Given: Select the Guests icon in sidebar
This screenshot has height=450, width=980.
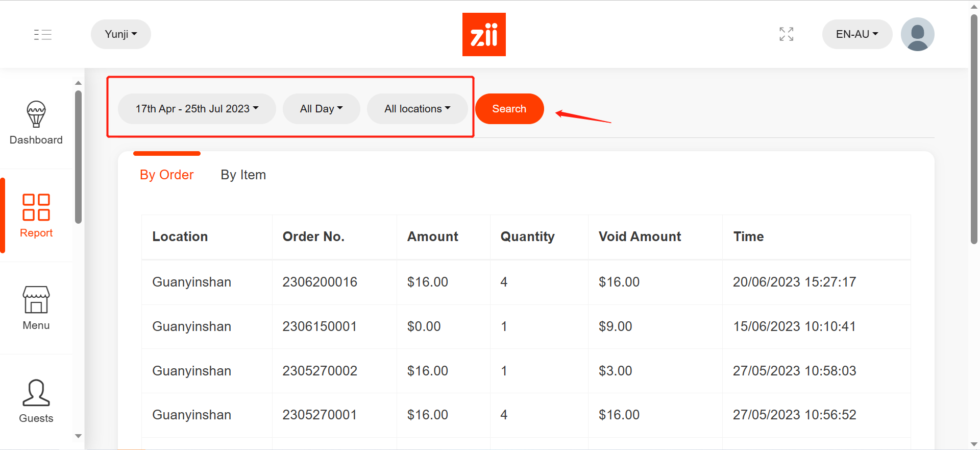Looking at the screenshot, I should (x=36, y=400).
